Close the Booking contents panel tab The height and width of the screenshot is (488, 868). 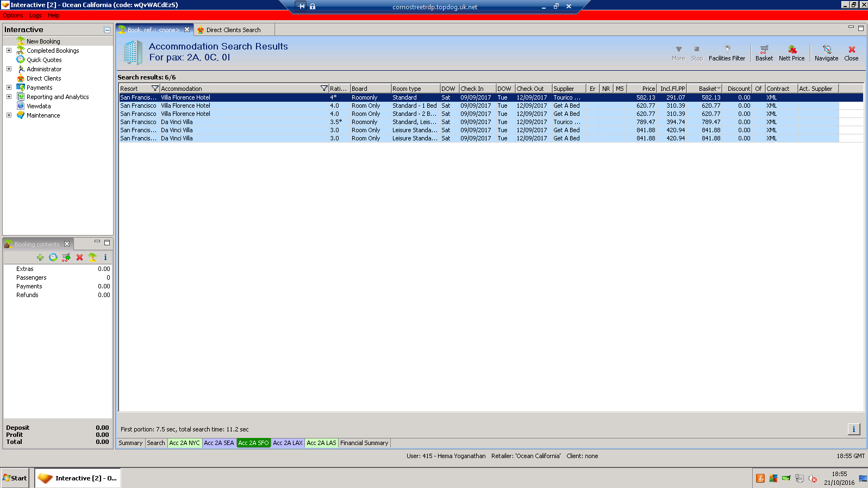tap(67, 244)
